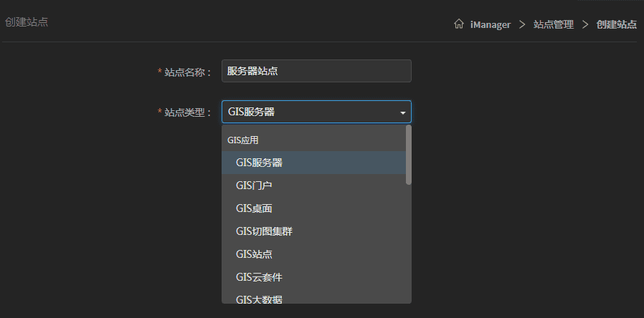Viewport: 644px width, 318px height.
Task: Click the GIS应用 group header
Action: pyautogui.click(x=242, y=140)
